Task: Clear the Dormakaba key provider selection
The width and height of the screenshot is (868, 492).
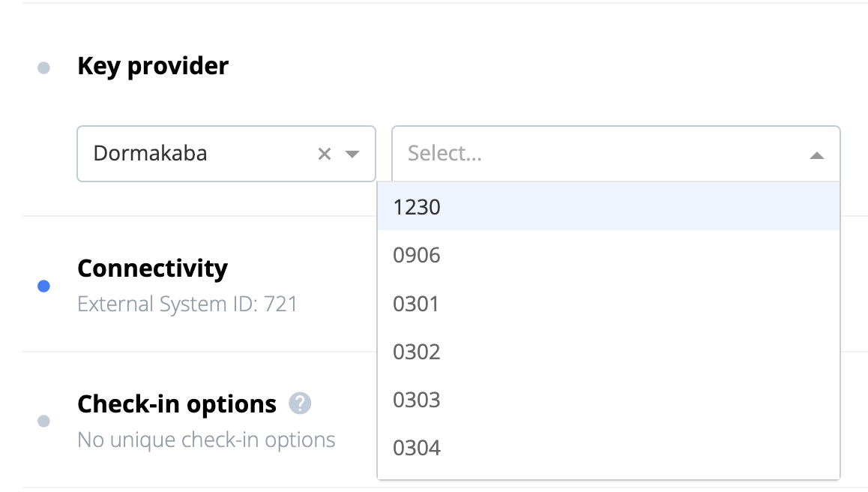Action: tap(325, 154)
